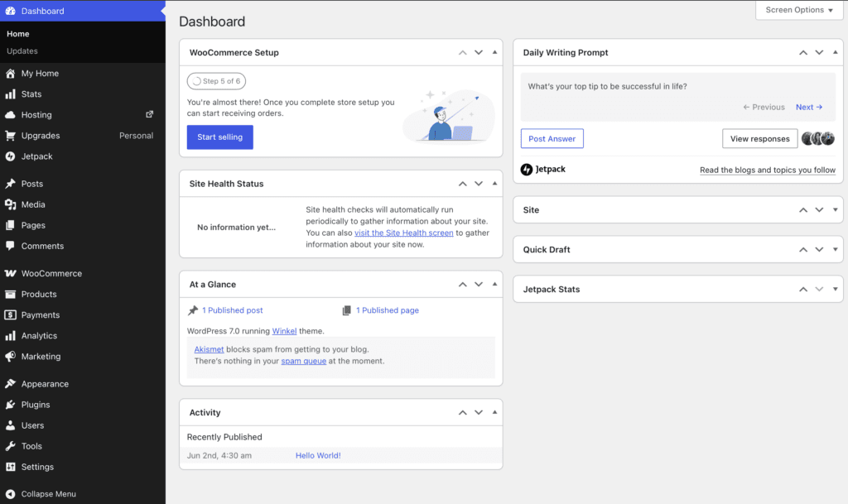Viewport: 848px width, 504px height.
Task: Toggle the At a Glance panel triangle
Action: click(x=494, y=284)
